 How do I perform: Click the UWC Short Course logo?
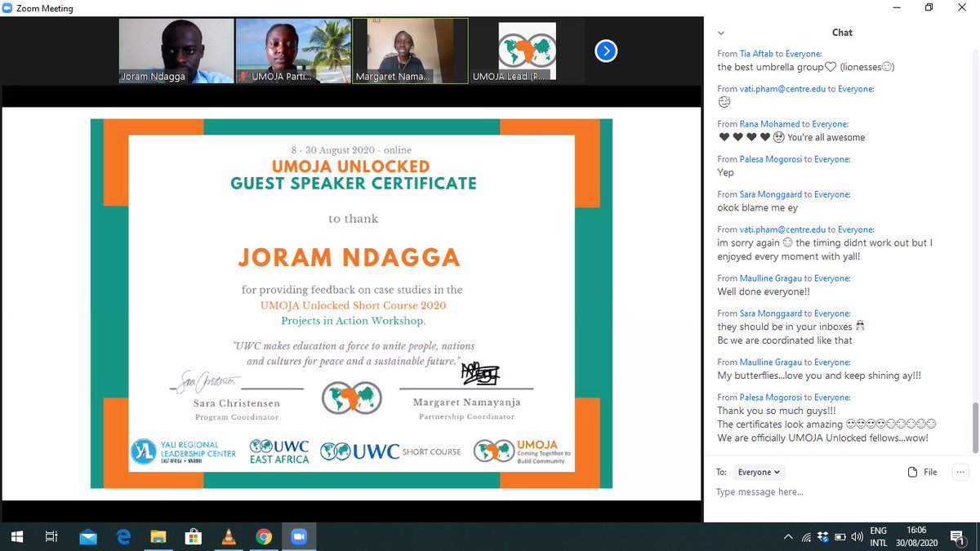pyautogui.click(x=390, y=451)
